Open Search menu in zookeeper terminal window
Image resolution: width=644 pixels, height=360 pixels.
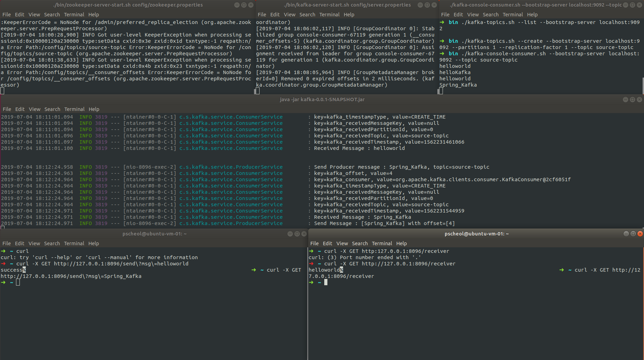click(x=52, y=15)
